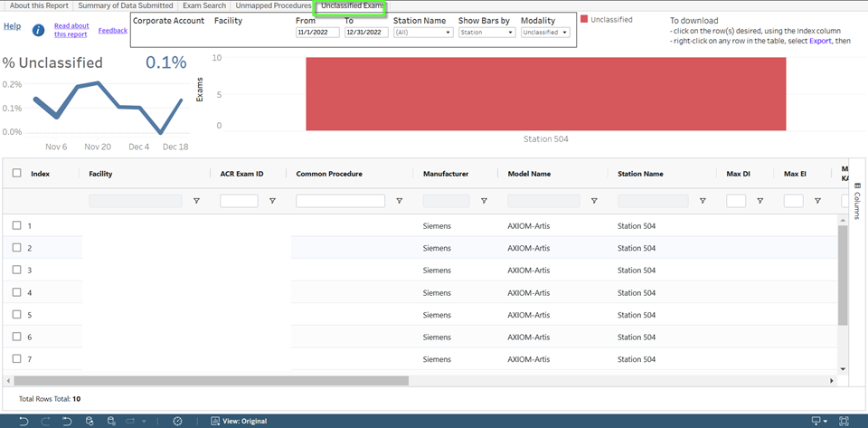Screen dimensions: 868x428
Task: Toggle the select-all checkbox in Index header
Action: 16,173
